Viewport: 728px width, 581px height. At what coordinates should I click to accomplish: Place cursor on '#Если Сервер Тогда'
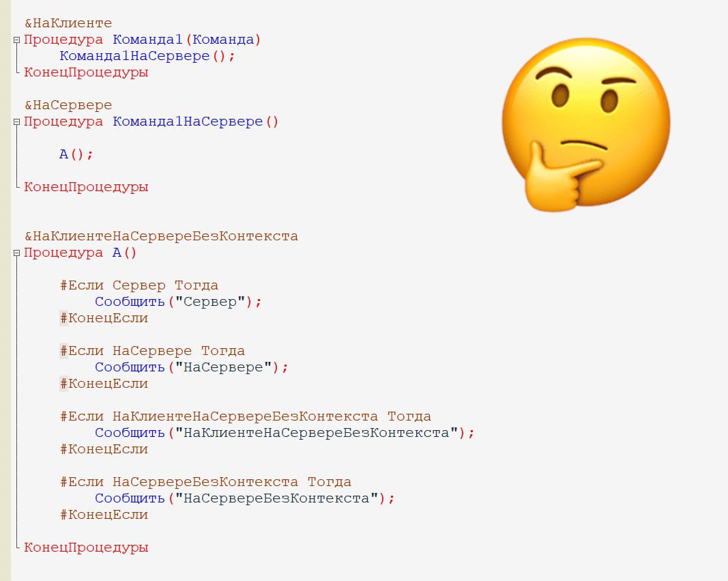pos(139,285)
